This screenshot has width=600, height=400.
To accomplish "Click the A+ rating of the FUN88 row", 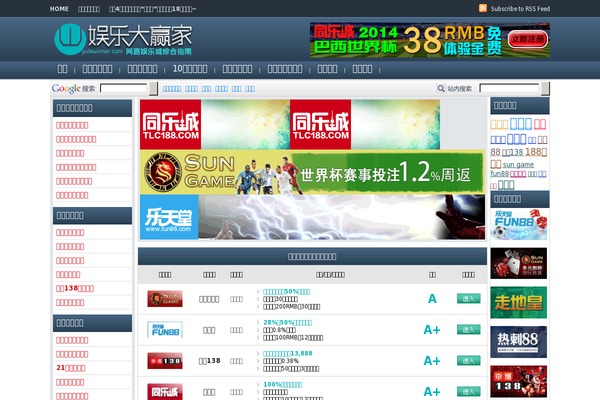I will (x=432, y=330).
